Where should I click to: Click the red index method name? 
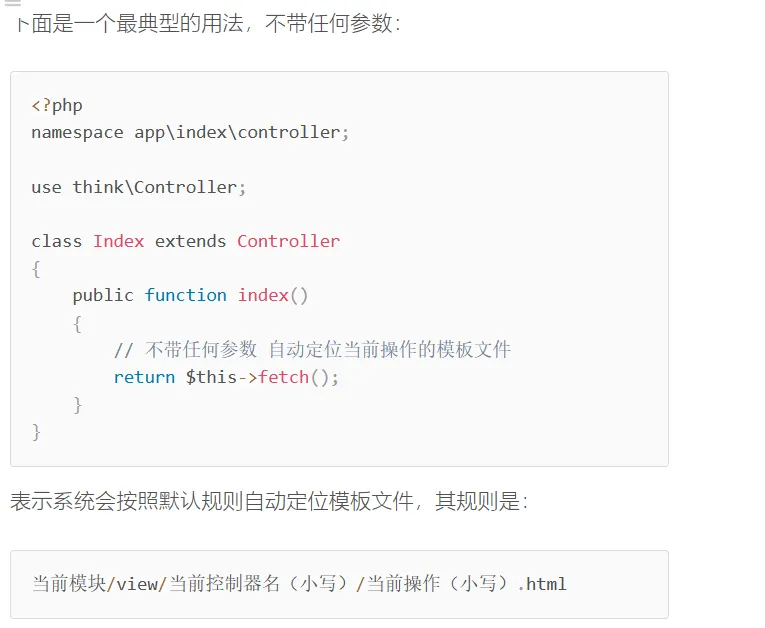(x=262, y=295)
